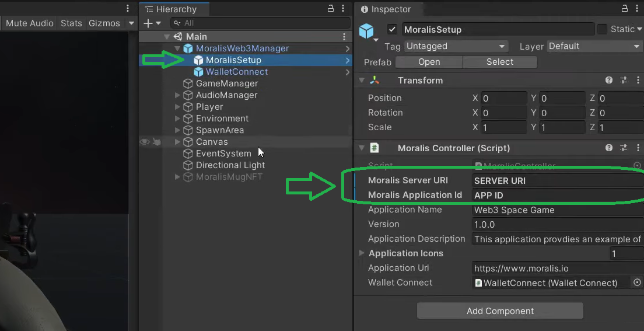The width and height of the screenshot is (644, 331).
Task: Open the Hierarchy create plus dropdown
Action: (152, 23)
